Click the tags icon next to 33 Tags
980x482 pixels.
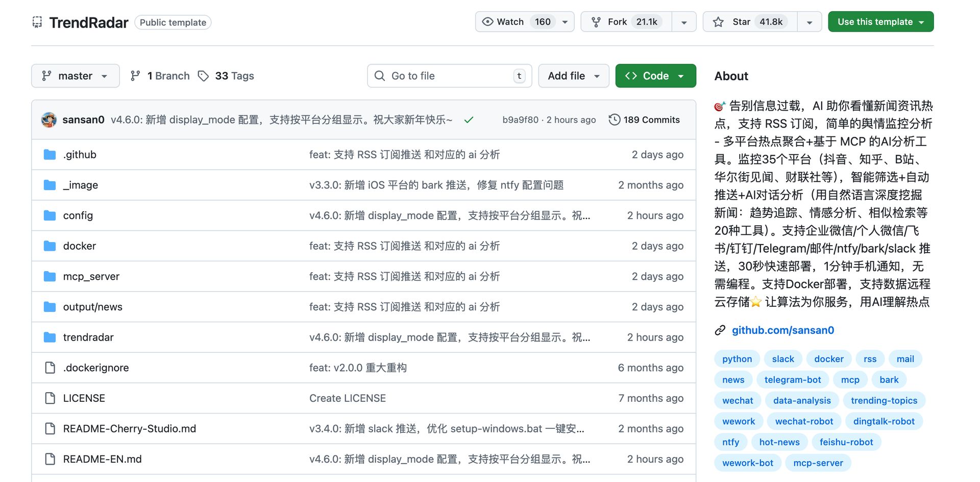(204, 76)
